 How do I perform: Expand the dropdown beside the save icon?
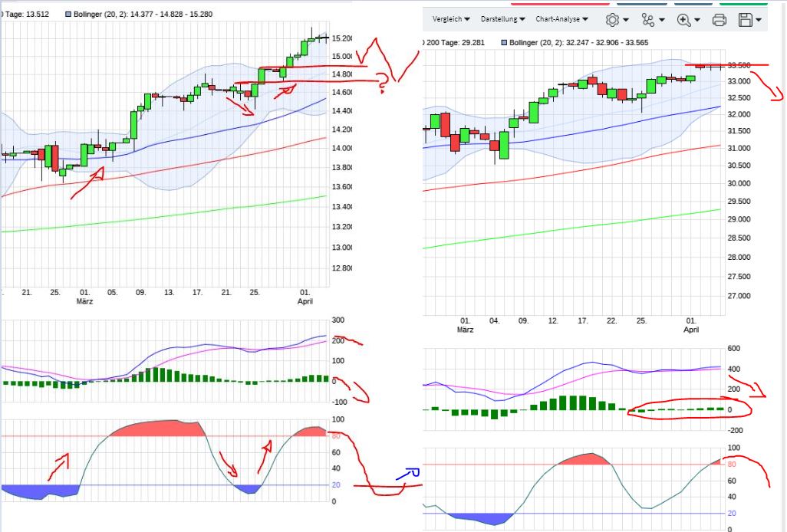[x=758, y=20]
